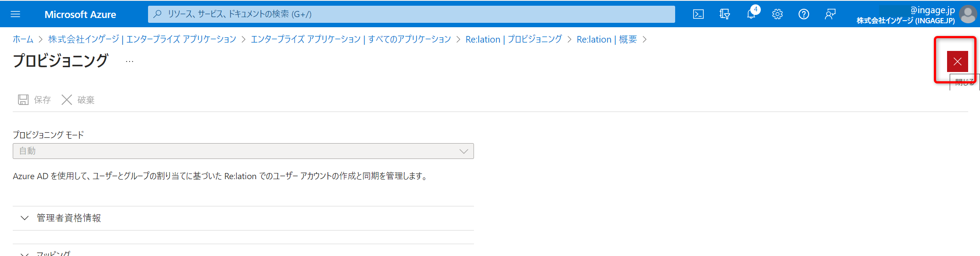Open portal settings gear
Screen dimensions: 980x256
[777, 14]
